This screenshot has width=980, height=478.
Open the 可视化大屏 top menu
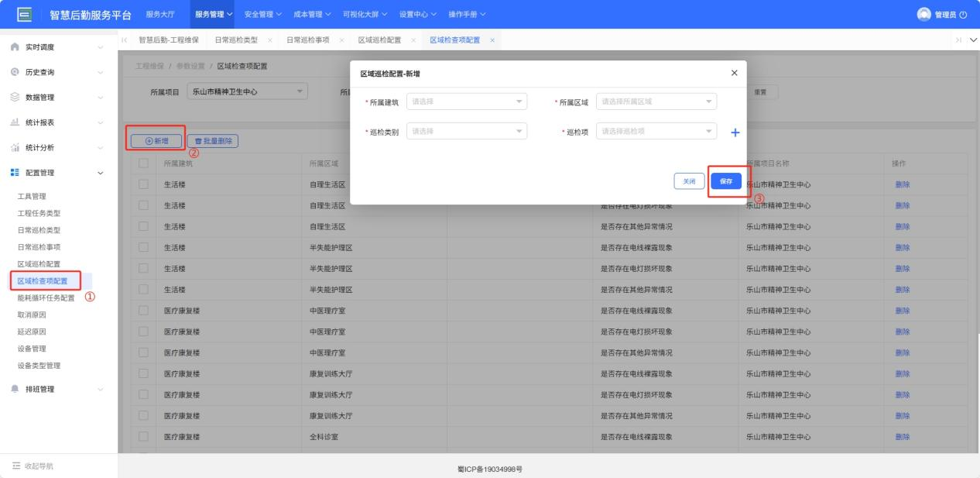pyautogui.click(x=365, y=15)
